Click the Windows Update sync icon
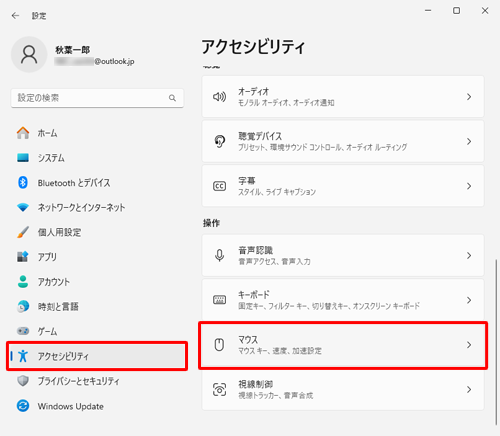This screenshot has height=436, width=500. [x=23, y=406]
